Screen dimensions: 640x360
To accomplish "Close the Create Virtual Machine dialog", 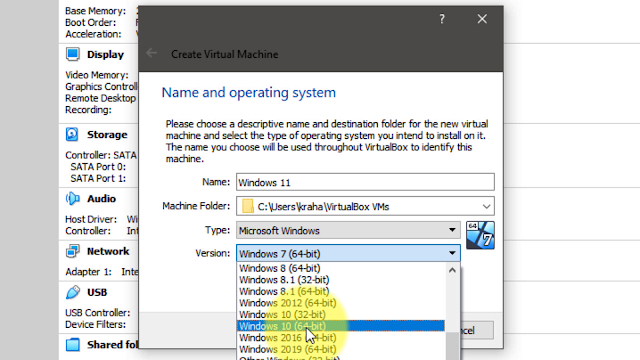I will [482, 19].
